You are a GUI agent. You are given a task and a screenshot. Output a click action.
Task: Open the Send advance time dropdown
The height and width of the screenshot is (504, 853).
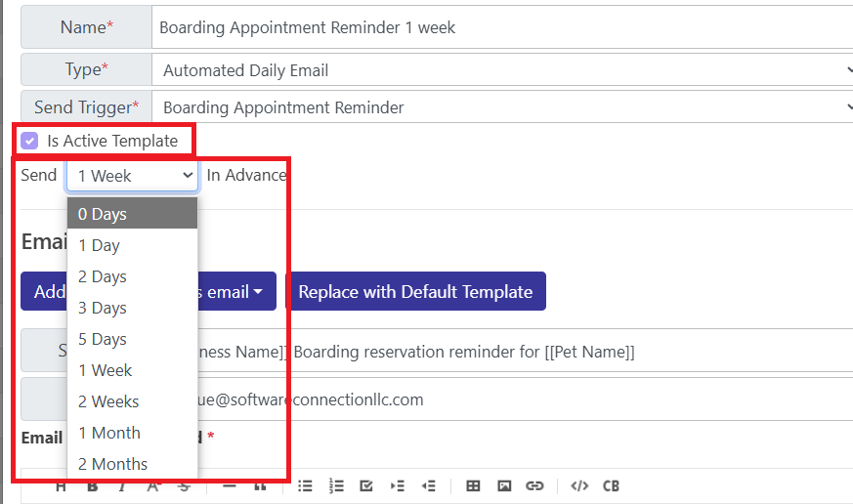132,176
